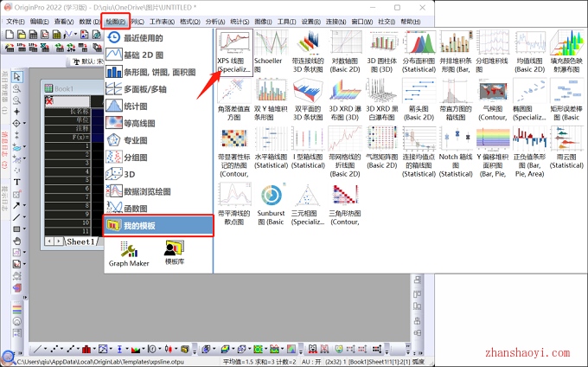Open the Contour (等高线图) category
Image resolution: width=588 pixels, height=367 pixels.
[158, 123]
